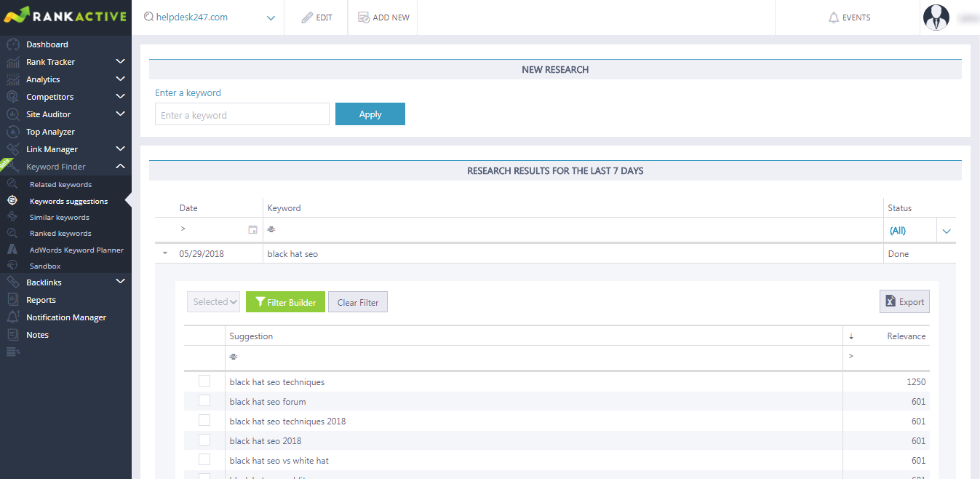Click the Edit pencil icon

[308, 17]
